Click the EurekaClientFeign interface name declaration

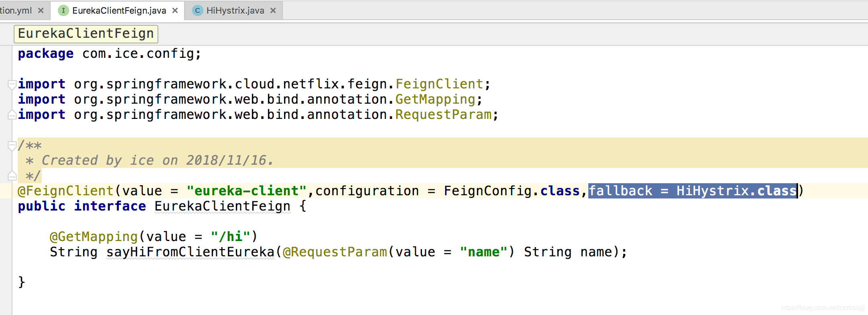(x=222, y=206)
